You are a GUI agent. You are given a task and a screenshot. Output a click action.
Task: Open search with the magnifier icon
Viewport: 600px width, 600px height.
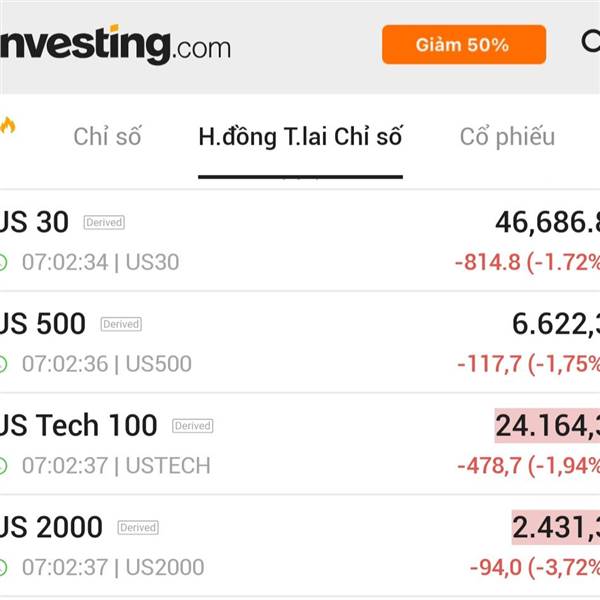[591, 42]
